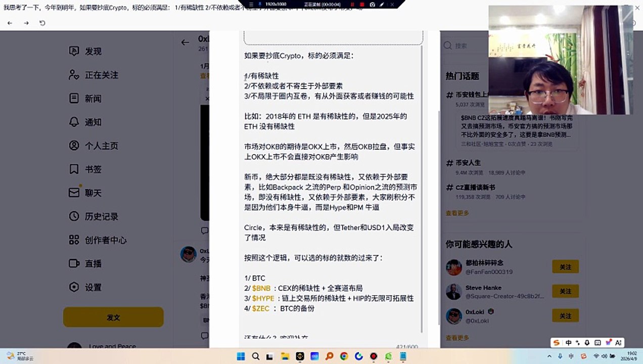Screen dimensions: 643x364
Task: Open Steve Hanke profile avatar
Action: coord(453,291)
